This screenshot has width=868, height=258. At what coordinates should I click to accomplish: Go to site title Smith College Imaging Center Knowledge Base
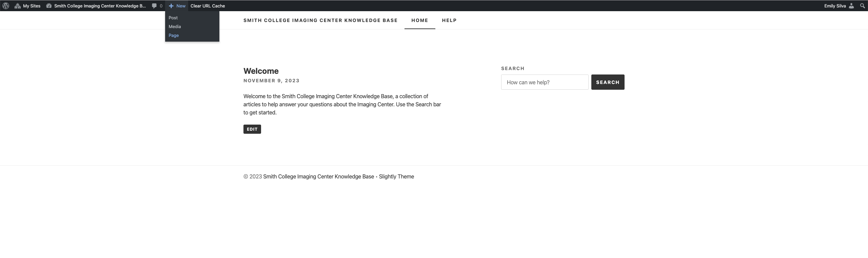coord(320,20)
